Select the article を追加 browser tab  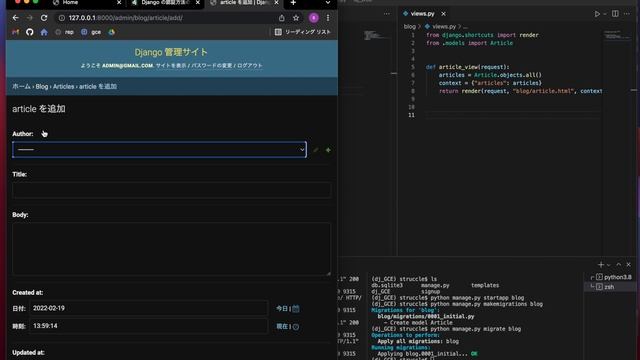coord(244,3)
